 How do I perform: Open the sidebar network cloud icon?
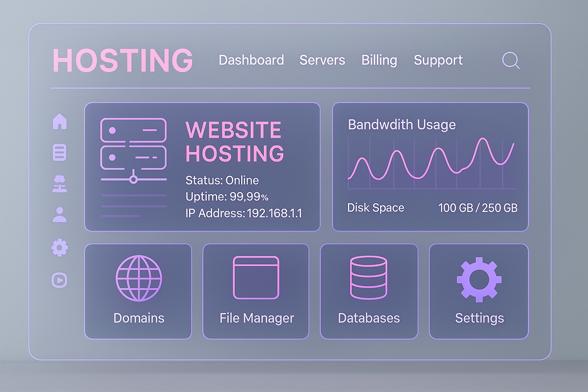pos(59,184)
